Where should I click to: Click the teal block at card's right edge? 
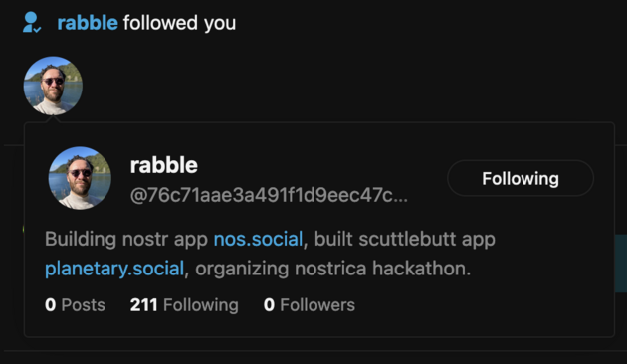[621, 264]
